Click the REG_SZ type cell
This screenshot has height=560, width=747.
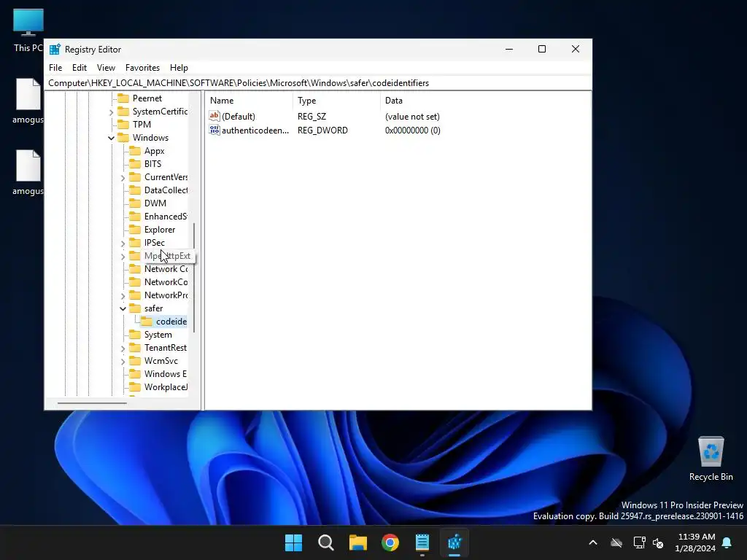pos(311,116)
